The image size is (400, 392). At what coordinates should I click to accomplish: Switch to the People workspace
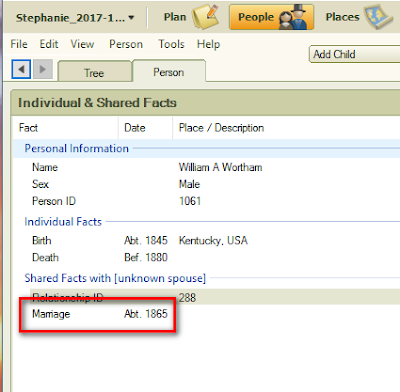click(x=271, y=17)
